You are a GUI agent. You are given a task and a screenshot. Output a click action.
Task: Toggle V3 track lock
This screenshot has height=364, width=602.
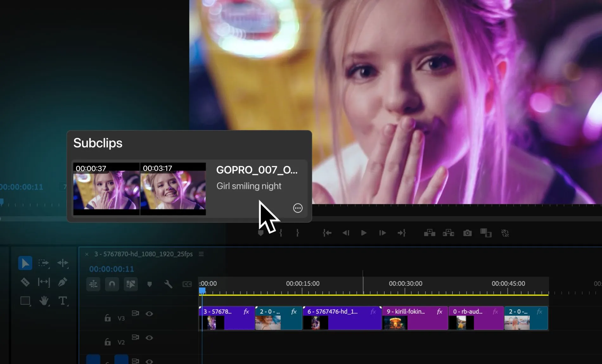coord(108,318)
